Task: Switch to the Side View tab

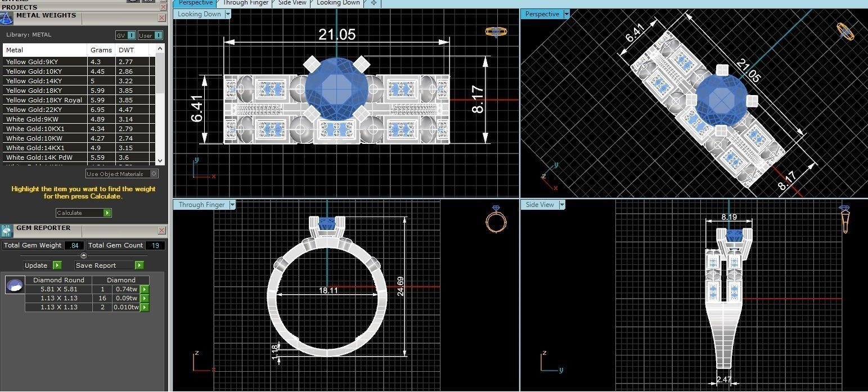Action: click(292, 3)
